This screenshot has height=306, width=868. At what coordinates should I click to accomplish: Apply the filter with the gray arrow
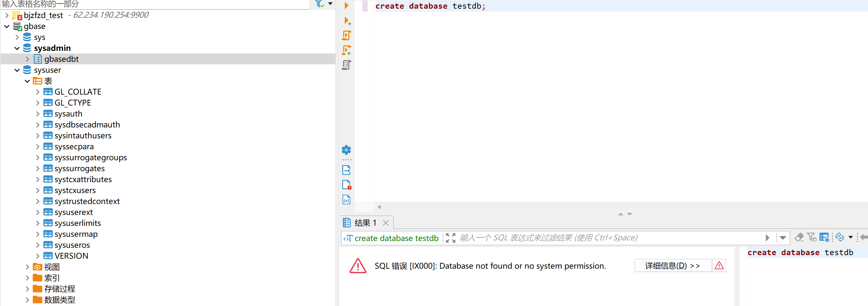pyautogui.click(x=768, y=238)
